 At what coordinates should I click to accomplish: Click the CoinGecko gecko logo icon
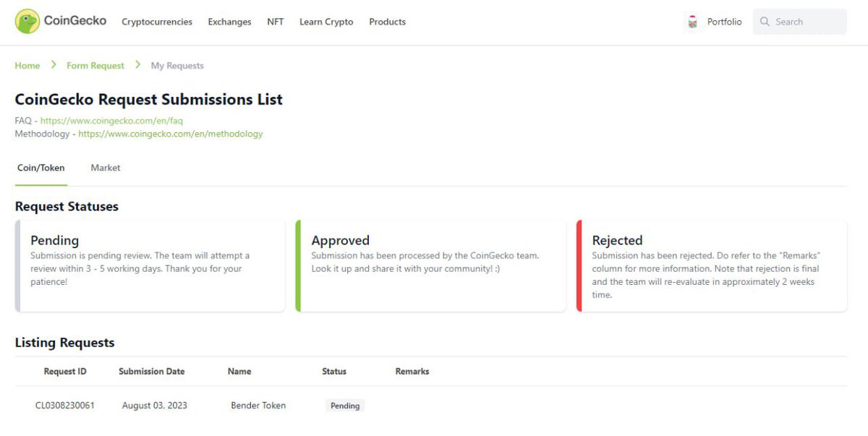click(x=27, y=22)
